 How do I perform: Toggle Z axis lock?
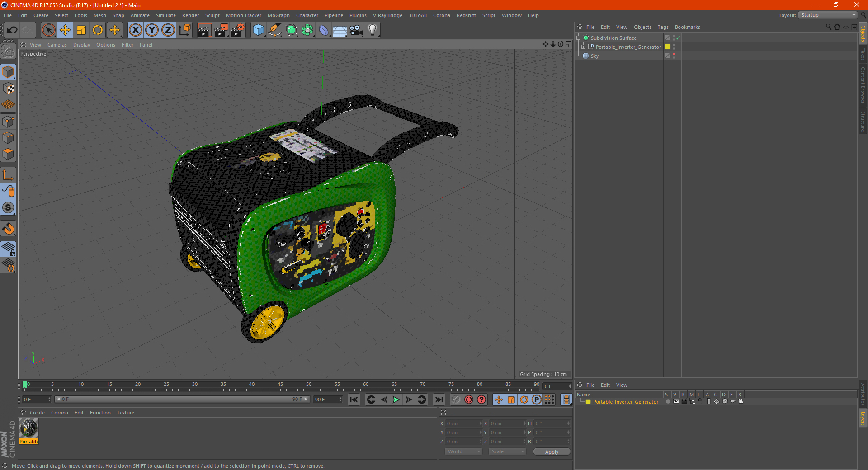pyautogui.click(x=168, y=30)
